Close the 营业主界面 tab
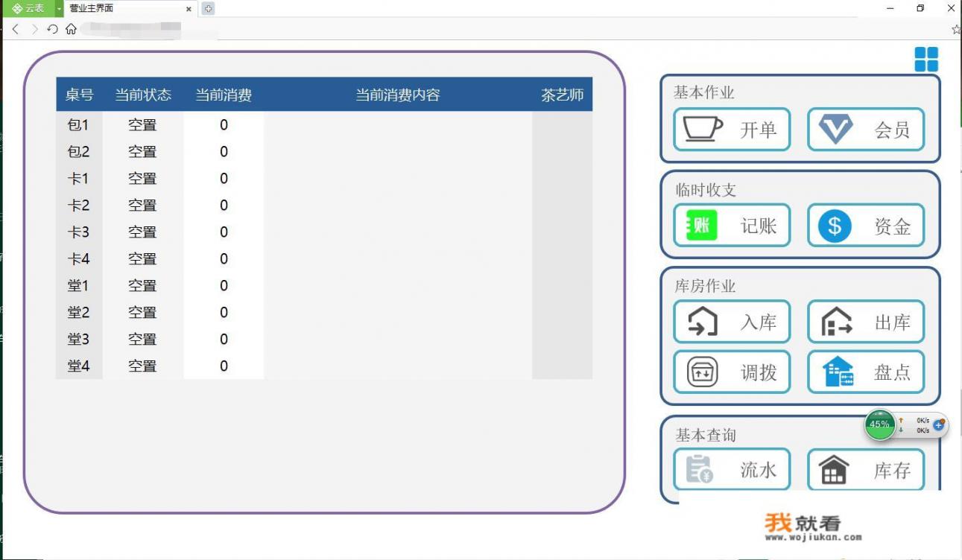Image resolution: width=962 pixels, height=560 pixels. [x=189, y=9]
